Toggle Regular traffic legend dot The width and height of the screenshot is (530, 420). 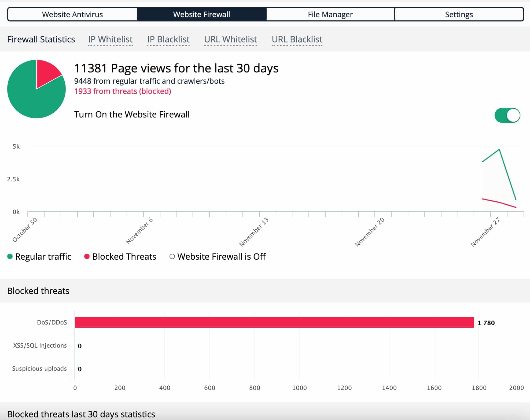point(10,256)
